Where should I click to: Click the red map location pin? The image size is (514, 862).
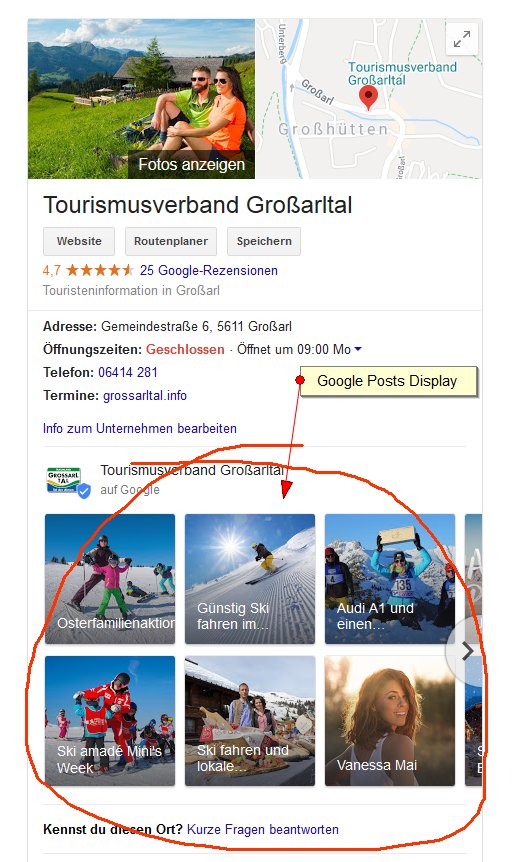point(368,97)
